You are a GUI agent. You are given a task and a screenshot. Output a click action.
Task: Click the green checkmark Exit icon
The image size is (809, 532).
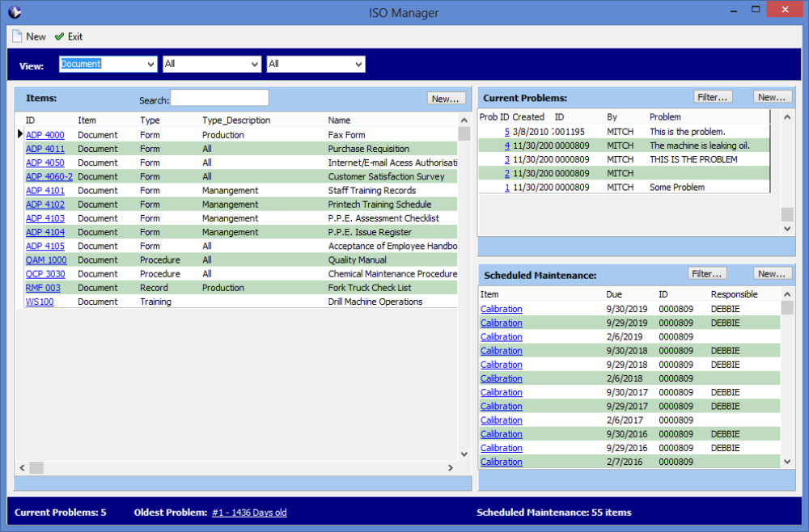point(59,36)
